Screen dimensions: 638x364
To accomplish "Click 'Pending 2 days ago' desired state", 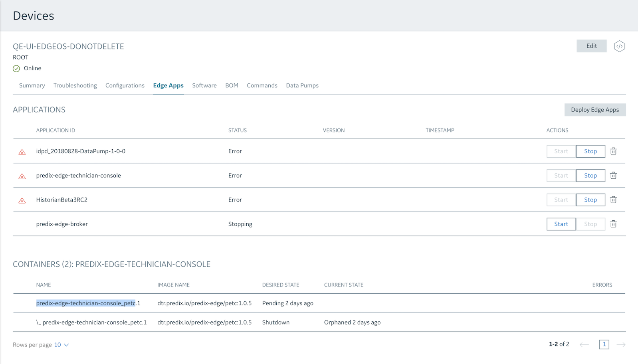I will (288, 303).
